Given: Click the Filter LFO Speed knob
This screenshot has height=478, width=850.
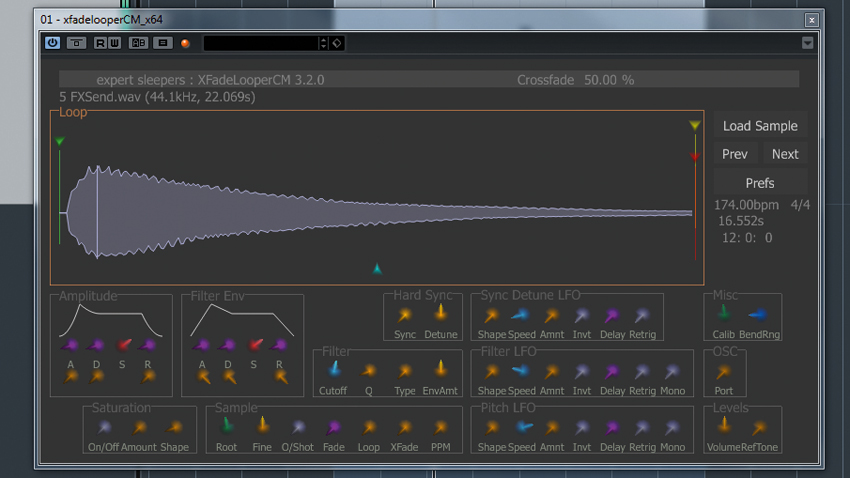Looking at the screenshot, I should coord(520,371).
